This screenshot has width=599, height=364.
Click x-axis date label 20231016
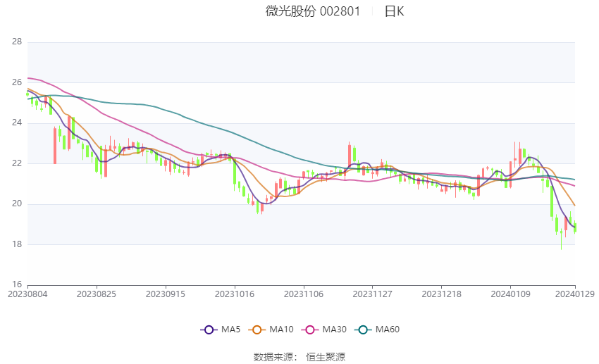[235, 294]
